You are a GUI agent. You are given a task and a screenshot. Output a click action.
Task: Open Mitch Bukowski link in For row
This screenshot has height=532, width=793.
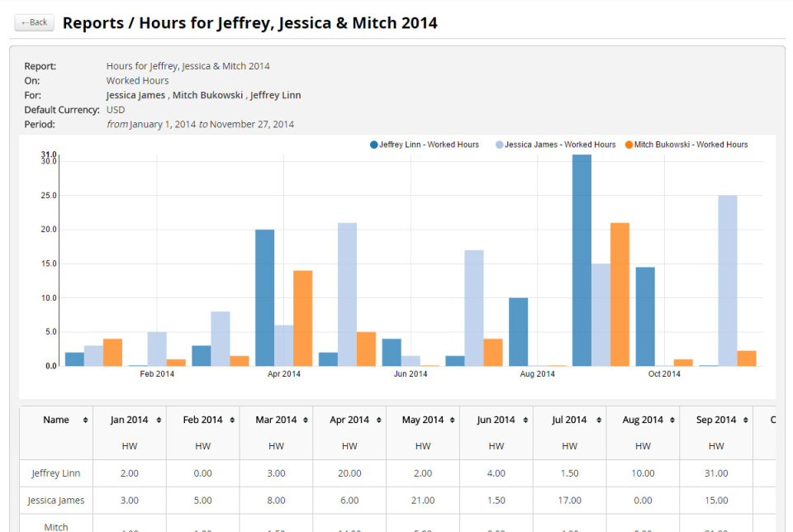207,95
